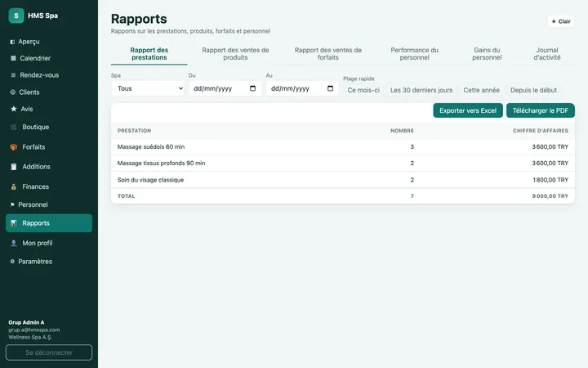The width and height of the screenshot is (588, 368).
Task: Open Paramètres from sidebar
Action: (x=49, y=262)
